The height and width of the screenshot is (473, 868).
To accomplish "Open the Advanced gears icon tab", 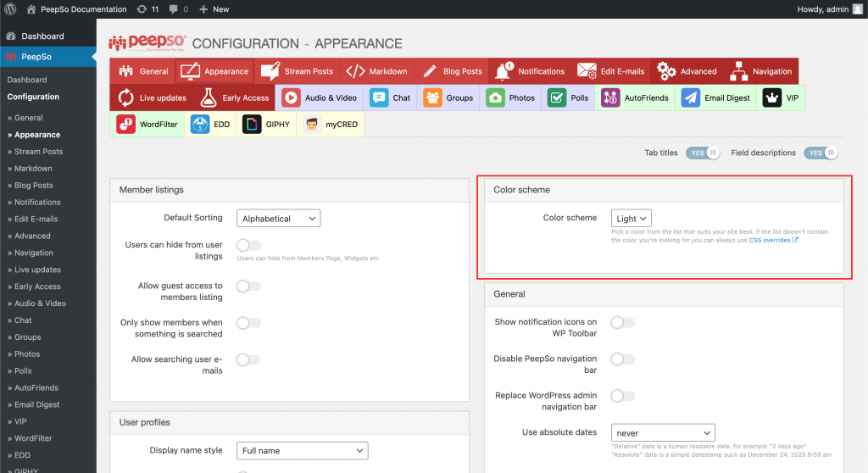I will coord(666,71).
